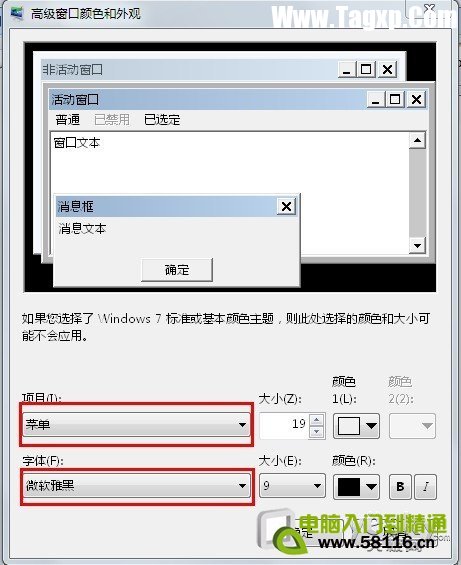This screenshot has height=565, width=461.
Task: Toggle the Italic font button
Action: tap(426, 486)
